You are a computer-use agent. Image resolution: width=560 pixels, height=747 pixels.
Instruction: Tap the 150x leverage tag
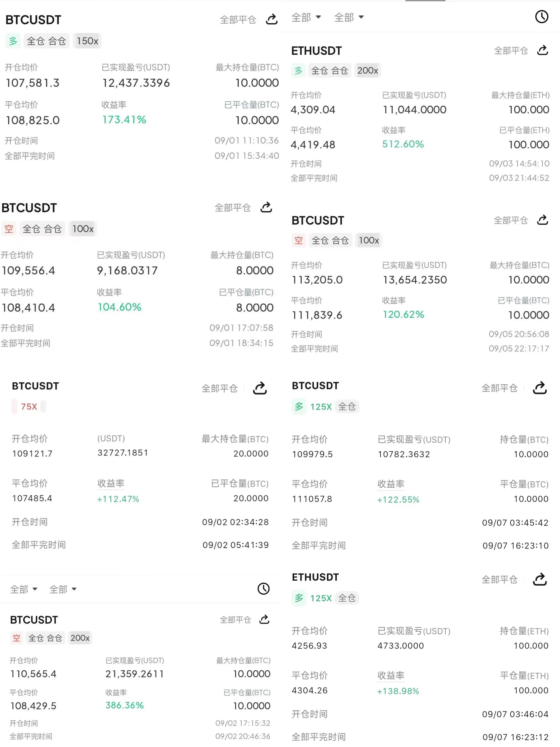tap(87, 41)
